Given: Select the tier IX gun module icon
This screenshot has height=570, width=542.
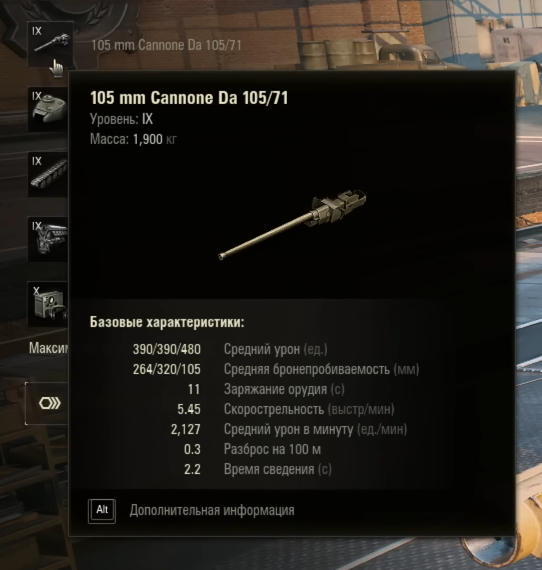Looking at the screenshot, I should point(51,44).
